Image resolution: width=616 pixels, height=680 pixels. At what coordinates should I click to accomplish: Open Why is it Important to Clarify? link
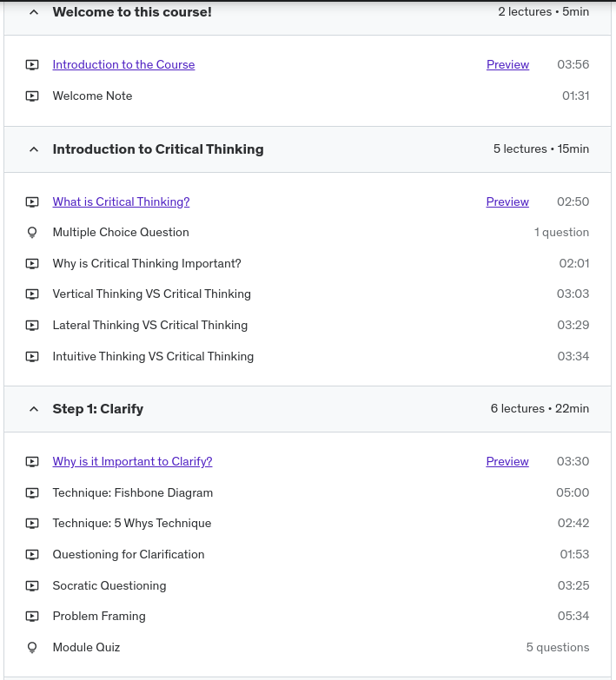click(132, 462)
